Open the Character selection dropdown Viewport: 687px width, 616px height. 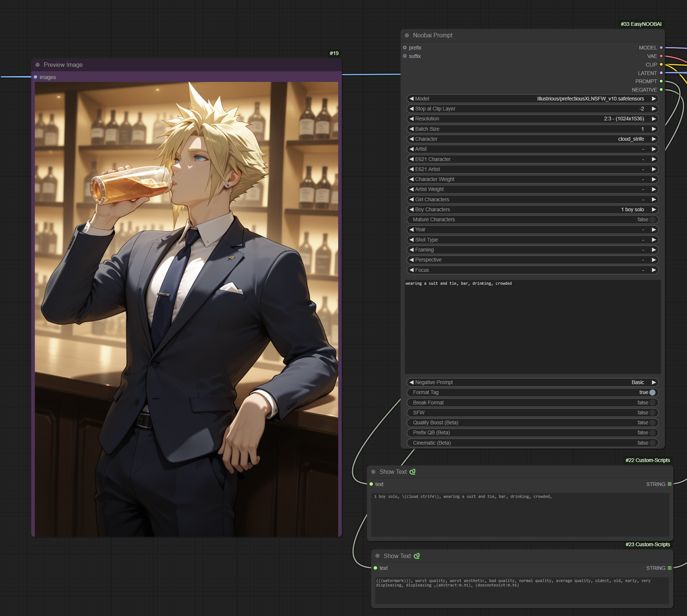click(x=532, y=139)
